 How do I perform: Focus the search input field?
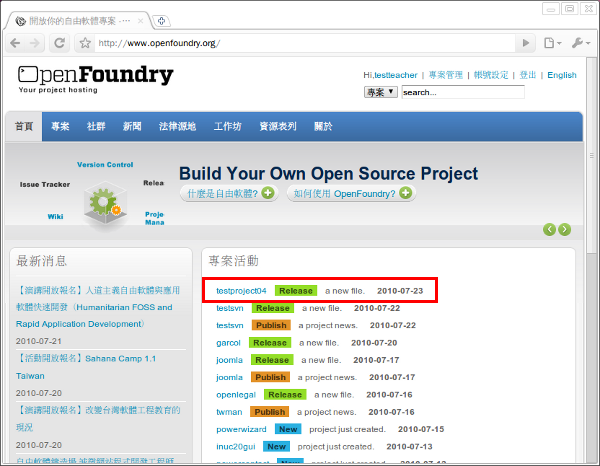[x=463, y=92]
